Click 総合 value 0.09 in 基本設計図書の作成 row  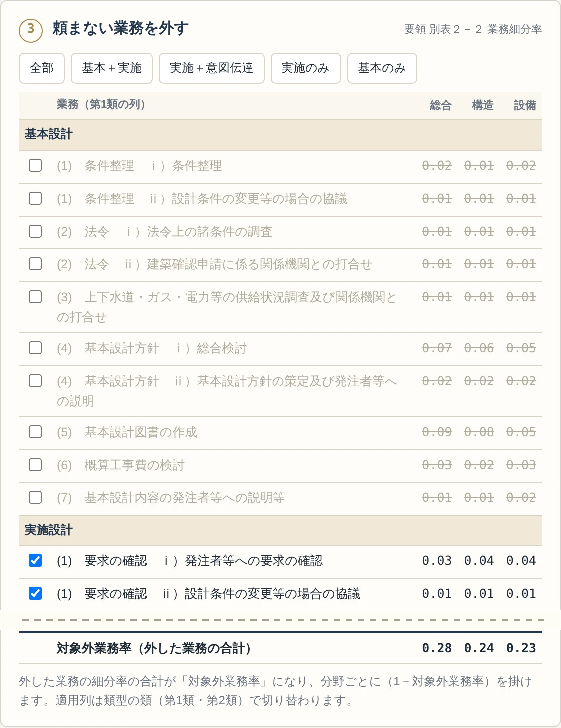click(x=437, y=432)
